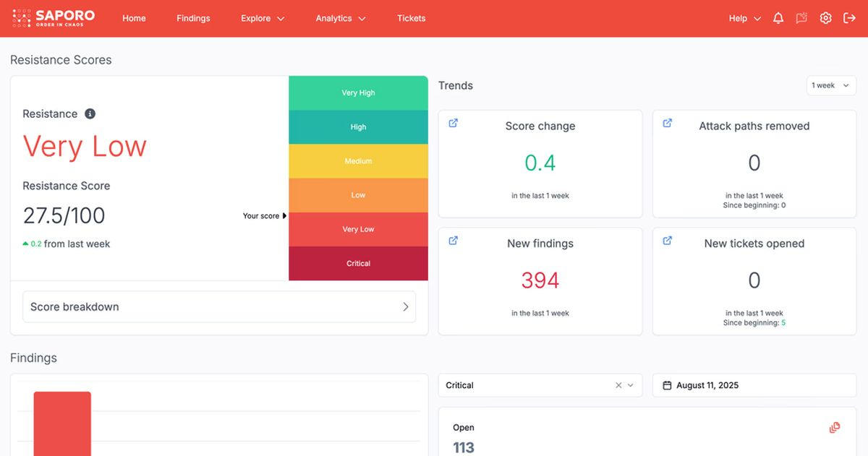The height and width of the screenshot is (456, 868).
Task: Open New findings via its external link icon
Action: (x=453, y=241)
